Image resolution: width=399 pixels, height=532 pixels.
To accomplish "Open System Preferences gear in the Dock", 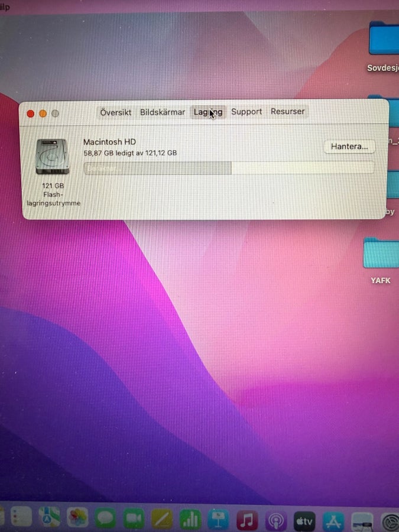I will tap(390, 522).
